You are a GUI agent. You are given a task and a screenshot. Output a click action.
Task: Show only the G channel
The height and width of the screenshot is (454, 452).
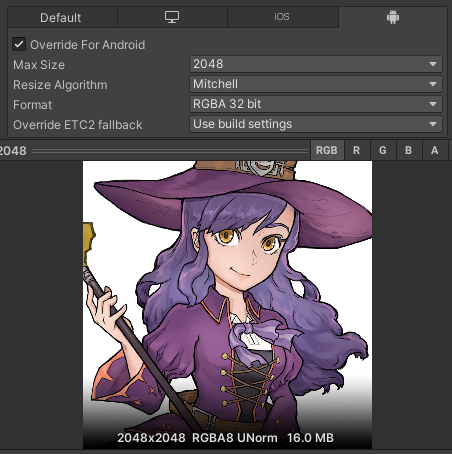(x=383, y=150)
